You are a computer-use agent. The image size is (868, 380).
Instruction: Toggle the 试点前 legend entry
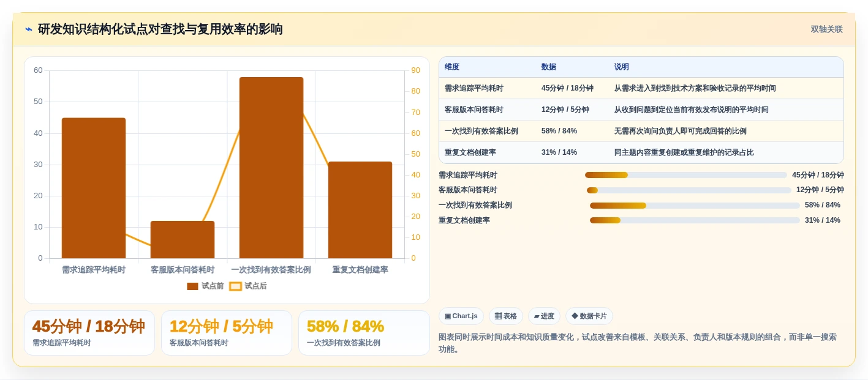[205, 286]
